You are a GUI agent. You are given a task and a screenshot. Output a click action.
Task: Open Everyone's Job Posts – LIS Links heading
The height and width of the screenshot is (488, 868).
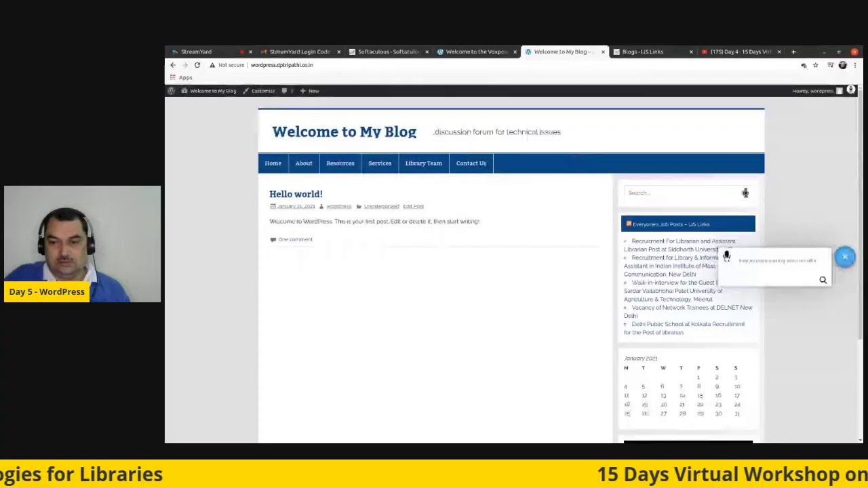click(671, 224)
